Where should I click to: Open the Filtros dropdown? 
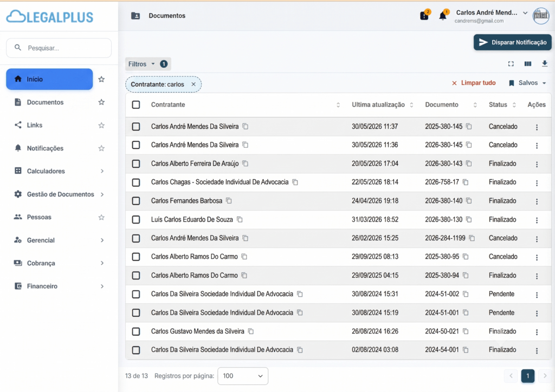click(x=148, y=64)
